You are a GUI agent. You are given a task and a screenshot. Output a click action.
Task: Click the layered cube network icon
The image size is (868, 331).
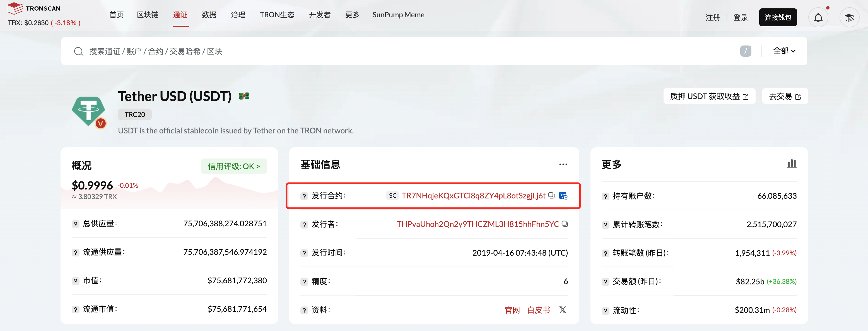point(849,18)
